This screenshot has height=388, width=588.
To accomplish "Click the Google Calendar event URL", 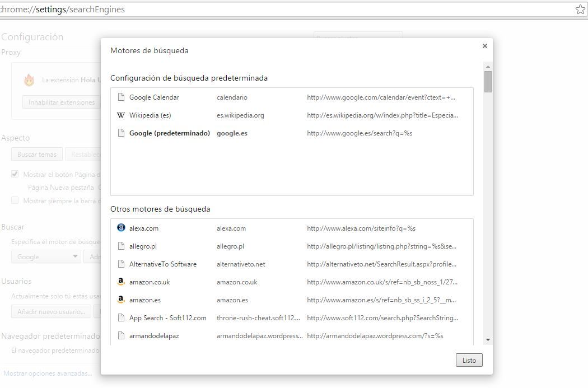I will point(381,97).
